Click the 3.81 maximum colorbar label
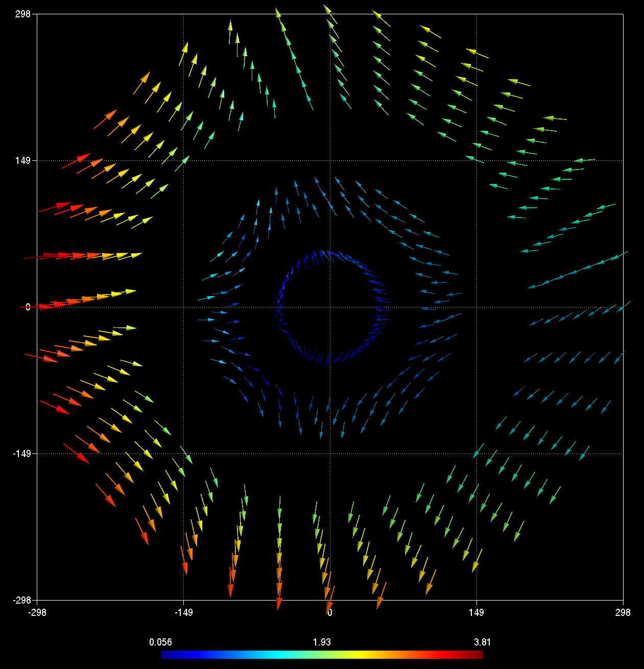Image resolution: width=644 pixels, height=669 pixels. pos(482,642)
